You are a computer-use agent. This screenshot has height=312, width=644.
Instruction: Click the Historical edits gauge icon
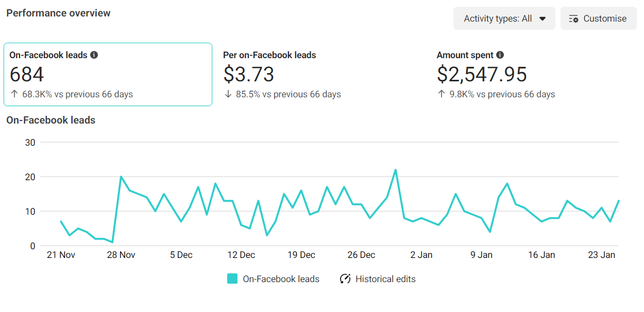tap(345, 279)
